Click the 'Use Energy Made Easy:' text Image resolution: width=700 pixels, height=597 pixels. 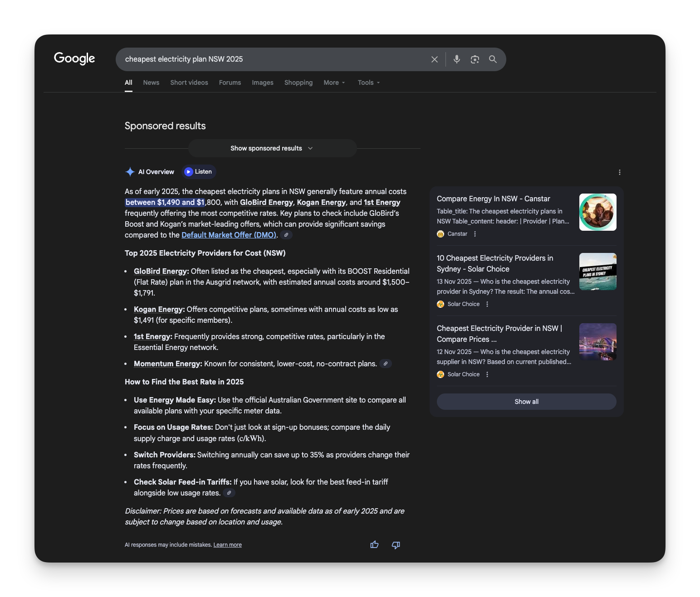(x=175, y=400)
